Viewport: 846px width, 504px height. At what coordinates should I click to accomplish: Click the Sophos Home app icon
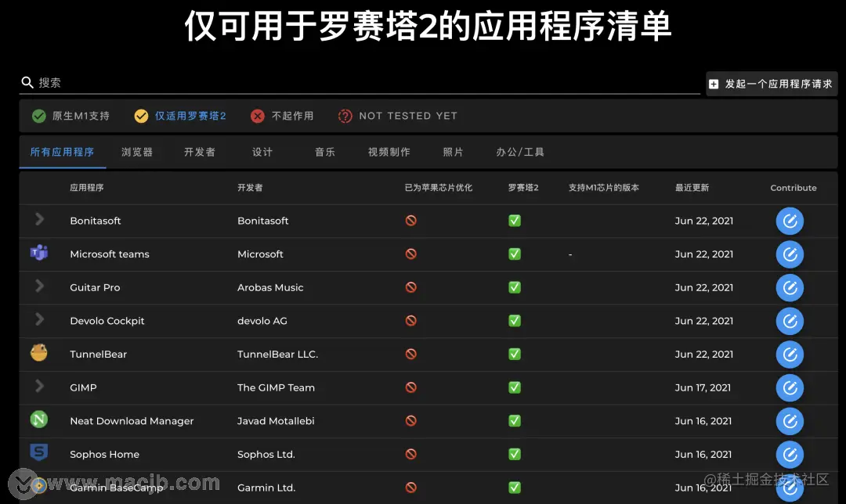[39, 452]
